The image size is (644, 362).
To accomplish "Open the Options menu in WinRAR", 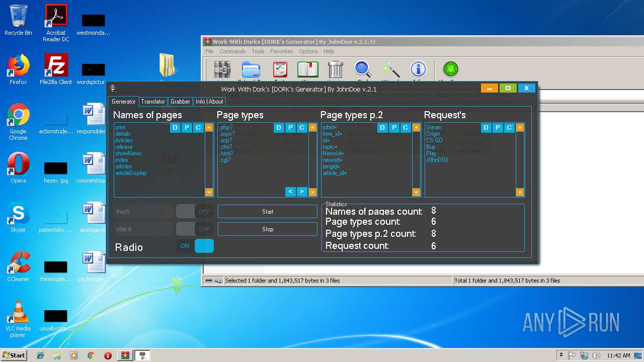I will pos(308,51).
